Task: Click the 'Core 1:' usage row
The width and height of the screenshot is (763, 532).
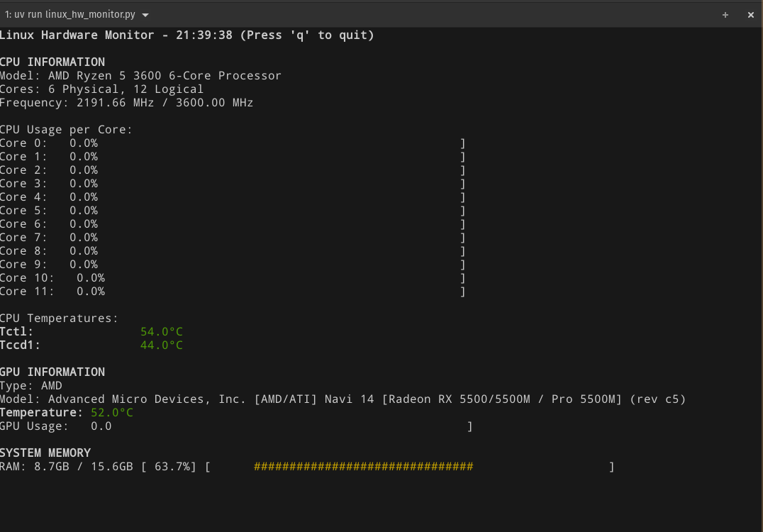Action: (x=233, y=157)
